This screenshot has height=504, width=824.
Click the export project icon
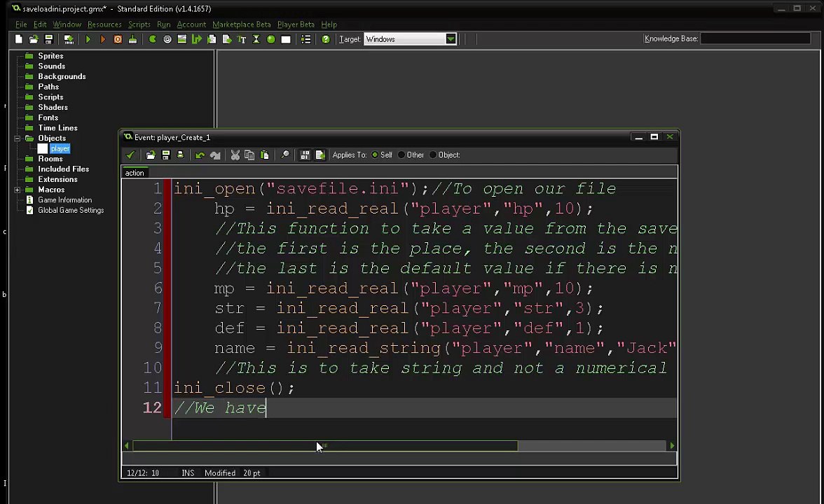69,39
